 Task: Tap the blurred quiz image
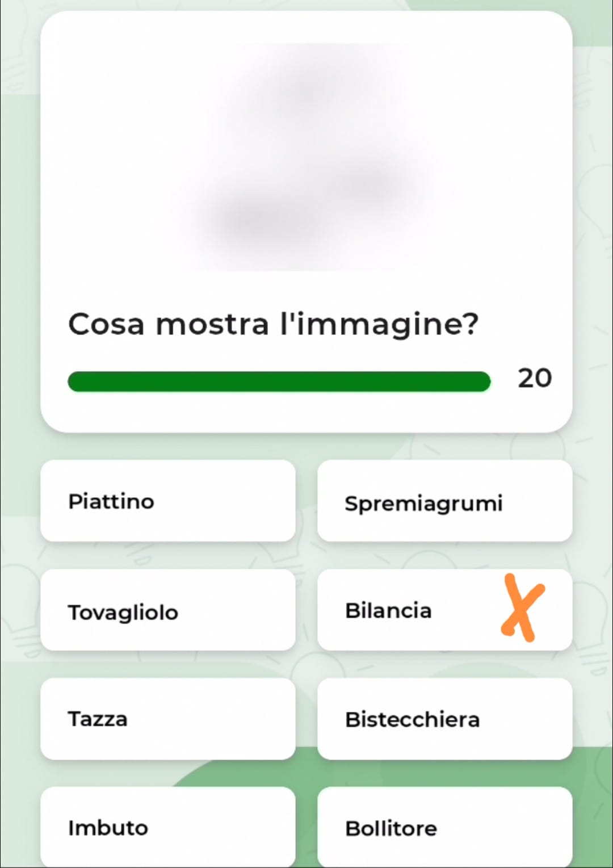(306, 156)
